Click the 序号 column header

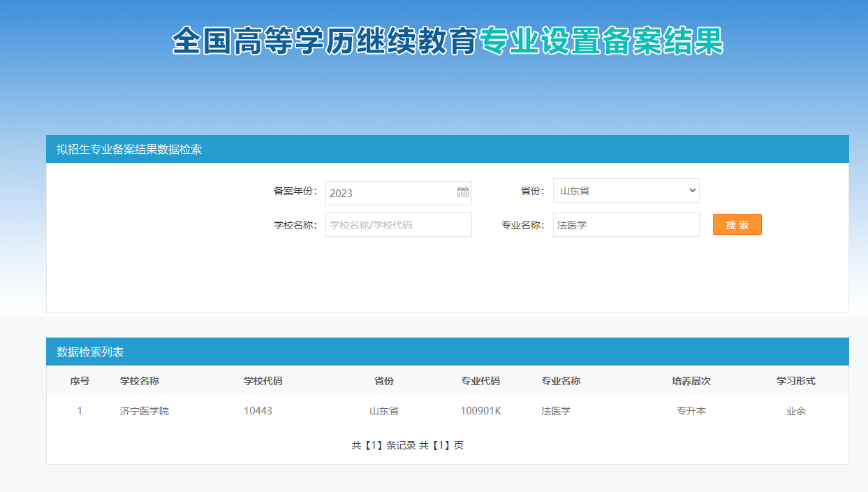80,381
